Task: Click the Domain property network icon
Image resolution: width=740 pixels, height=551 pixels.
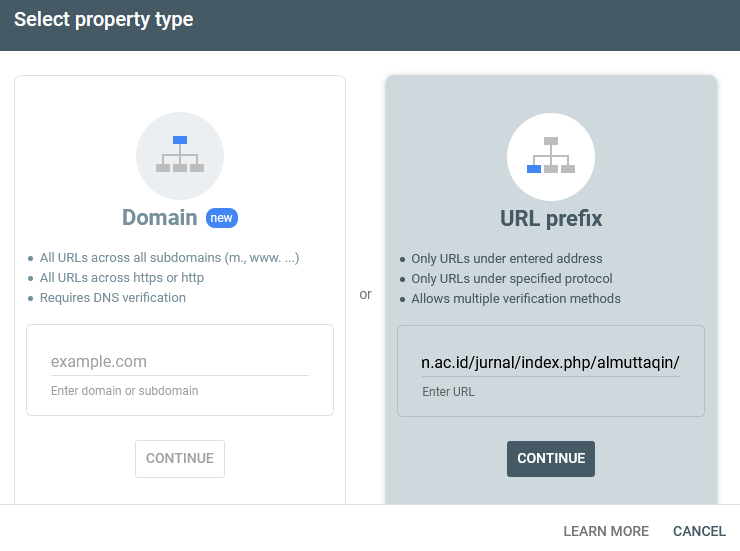Action: [180, 155]
